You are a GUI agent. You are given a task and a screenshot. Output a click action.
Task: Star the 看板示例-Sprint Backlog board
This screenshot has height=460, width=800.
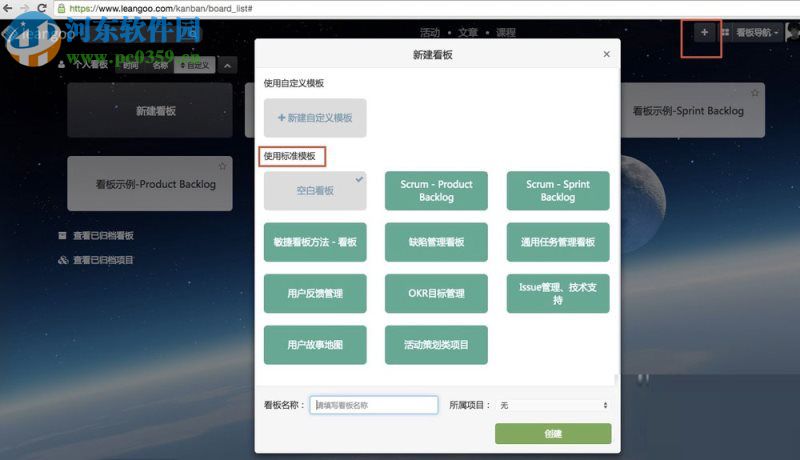[755, 93]
